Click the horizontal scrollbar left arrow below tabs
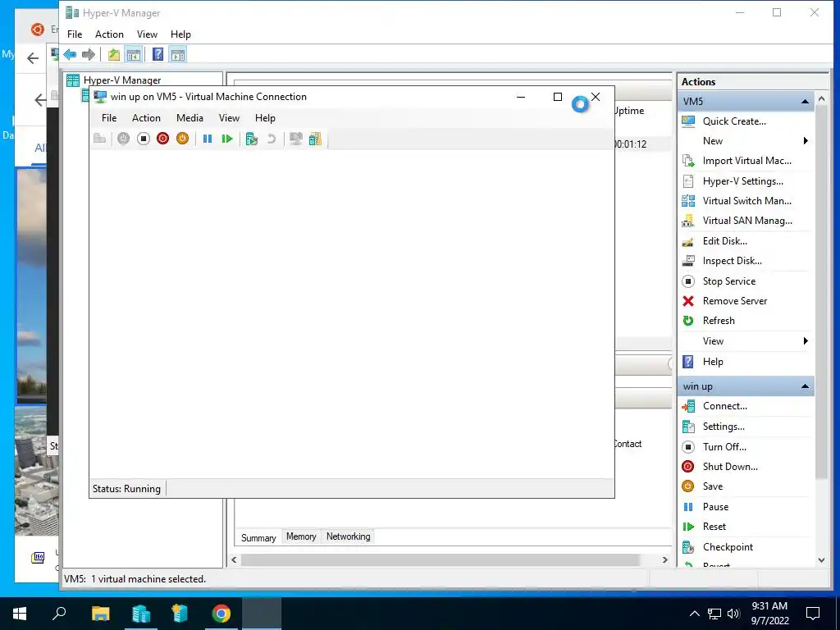This screenshot has height=630, width=840. coord(234,559)
